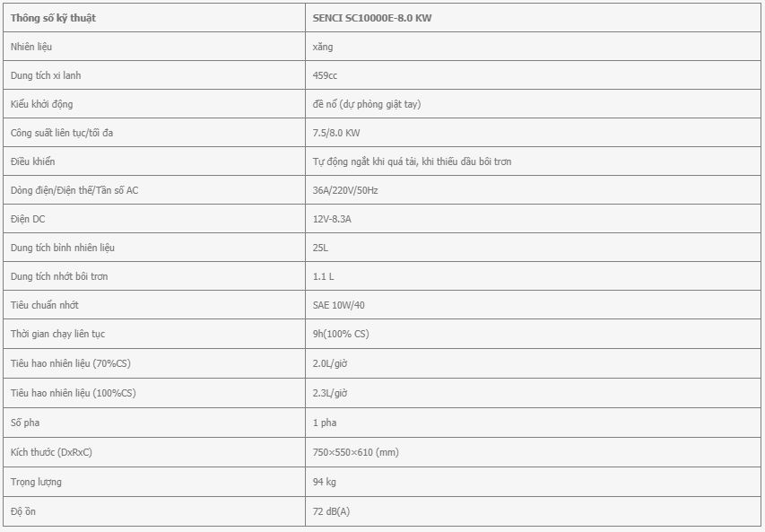Select the 'SENCI SC10000E-8.0 KW' header text
Image resolution: width=765 pixels, height=532 pixels.
click(x=372, y=18)
